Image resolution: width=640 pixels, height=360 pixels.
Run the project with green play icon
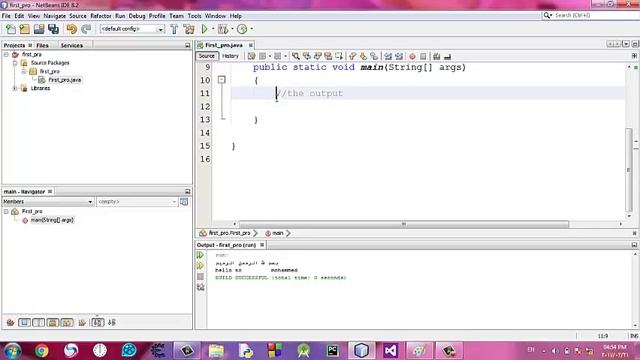(x=204, y=29)
